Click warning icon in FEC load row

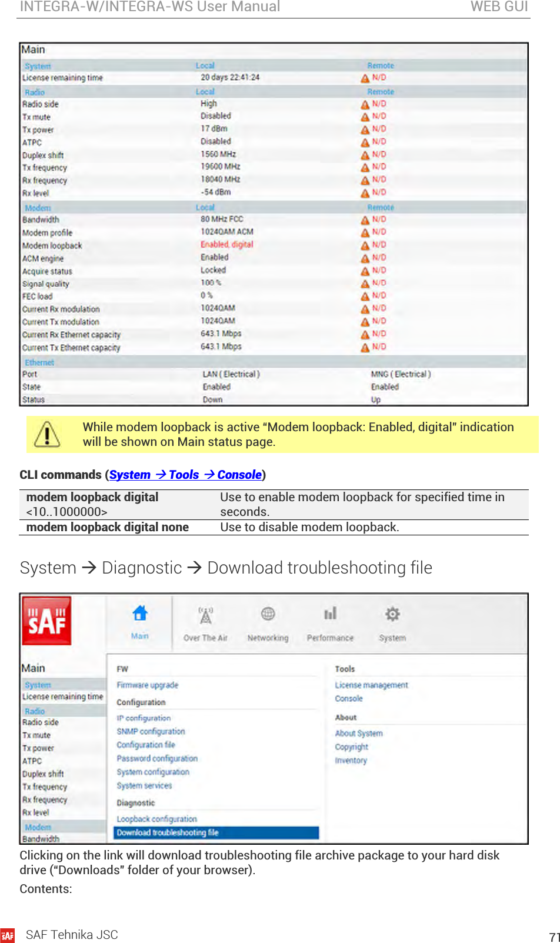point(365,296)
